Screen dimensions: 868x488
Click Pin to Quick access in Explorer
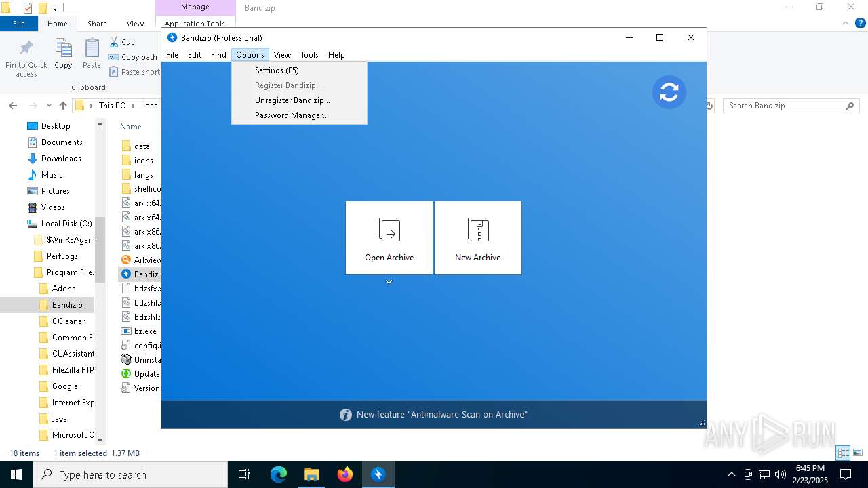click(26, 58)
